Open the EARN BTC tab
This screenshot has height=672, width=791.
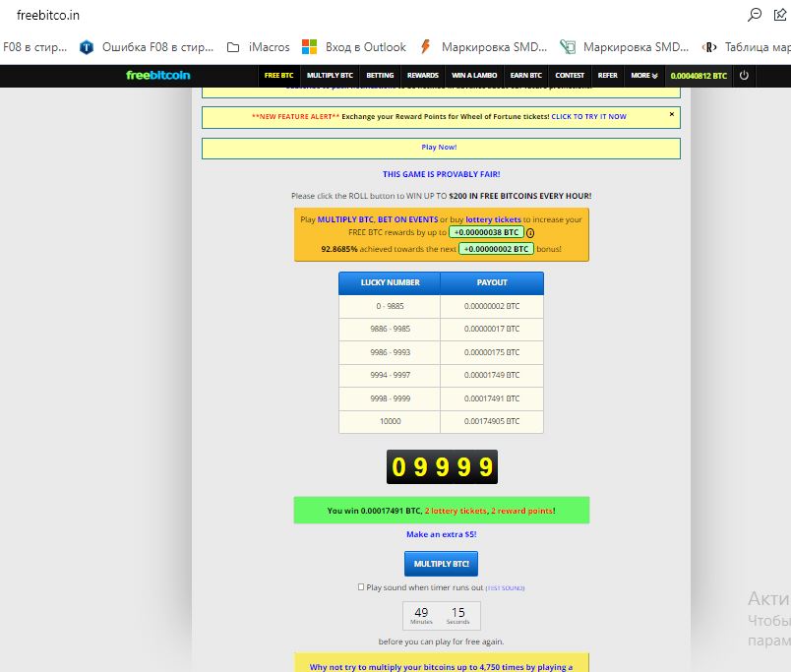coord(525,75)
